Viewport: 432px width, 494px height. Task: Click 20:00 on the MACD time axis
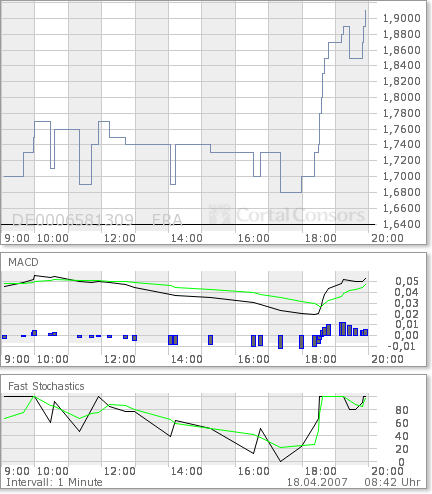(x=387, y=359)
